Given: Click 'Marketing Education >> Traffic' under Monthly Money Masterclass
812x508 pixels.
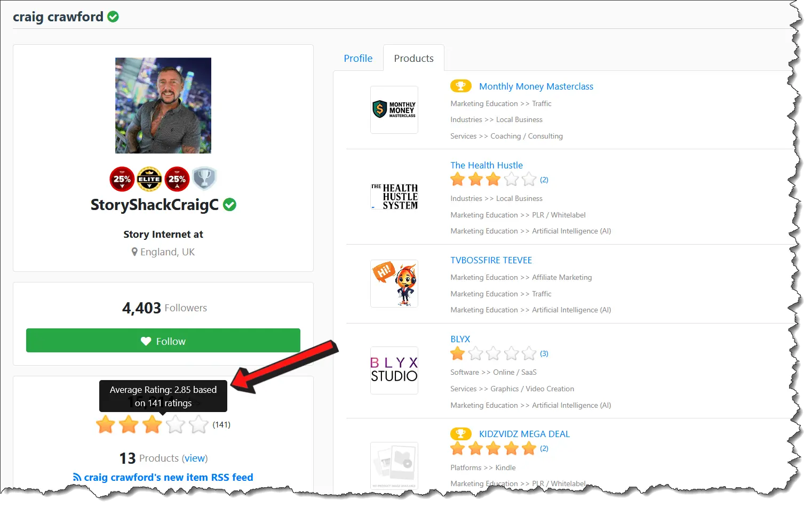Looking at the screenshot, I should [x=501, y=103].
